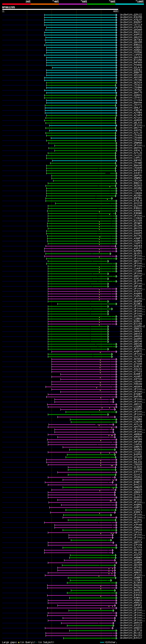This screenshot has height=644, width=146.
Task: Click the Large gaps legend text
Action: (28, 642)
